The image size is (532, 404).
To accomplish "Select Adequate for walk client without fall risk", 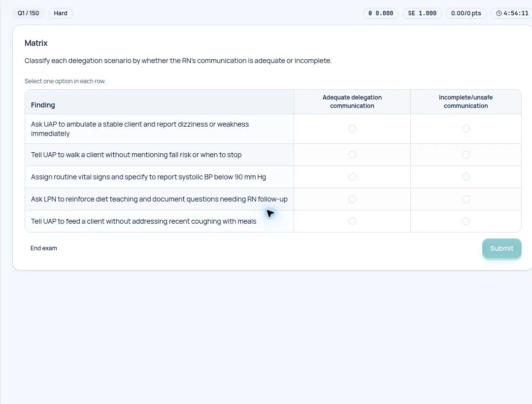I will pos(352,155).
